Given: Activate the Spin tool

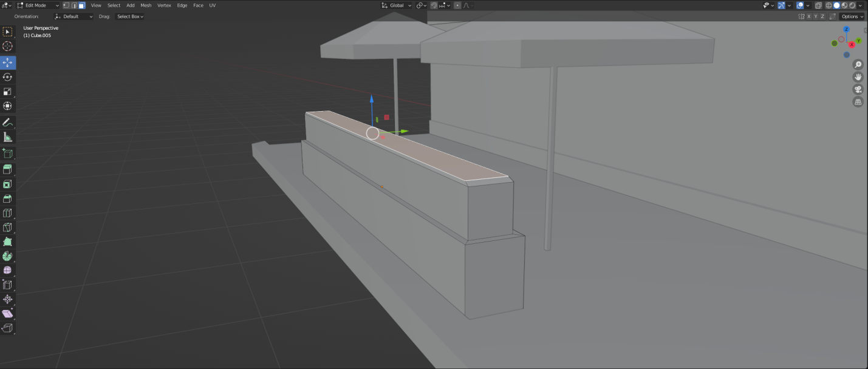Looking at the screenshot, I should (x=8, y=256).
